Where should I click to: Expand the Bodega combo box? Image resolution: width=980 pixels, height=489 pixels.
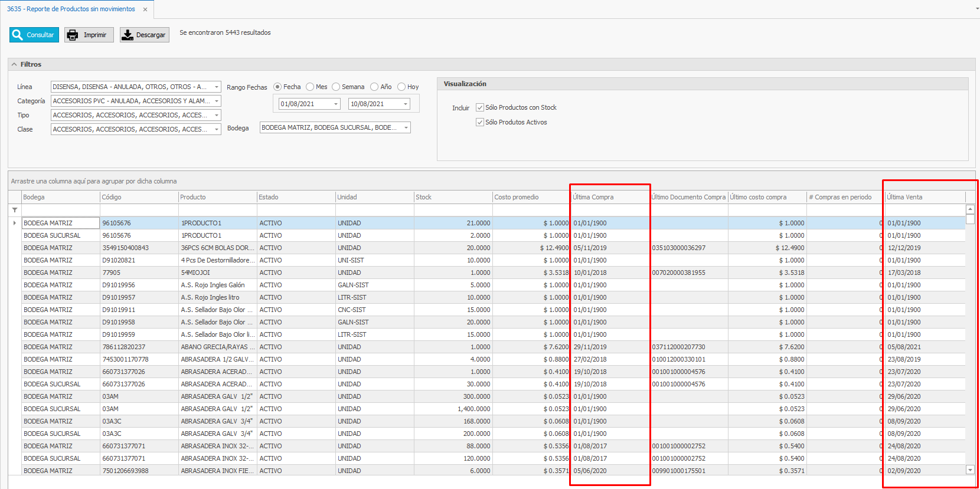(x=406, y=127)
